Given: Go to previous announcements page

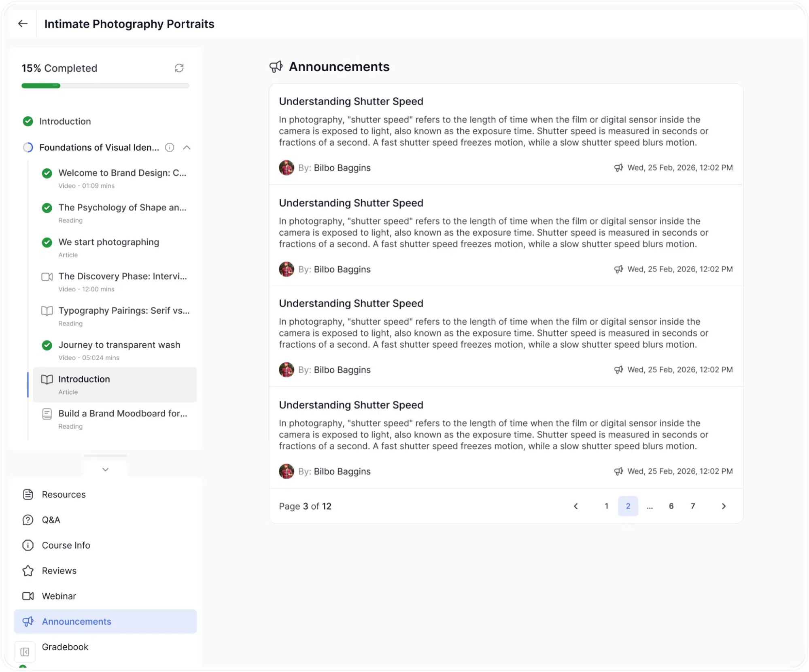Looking at the screenshot, I should pos(576,506).
